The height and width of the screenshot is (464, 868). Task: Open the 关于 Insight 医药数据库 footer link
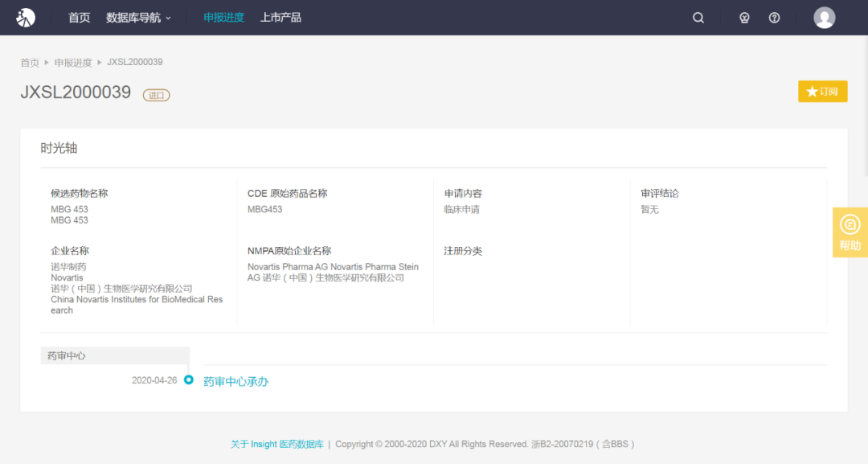pos(277,444)
